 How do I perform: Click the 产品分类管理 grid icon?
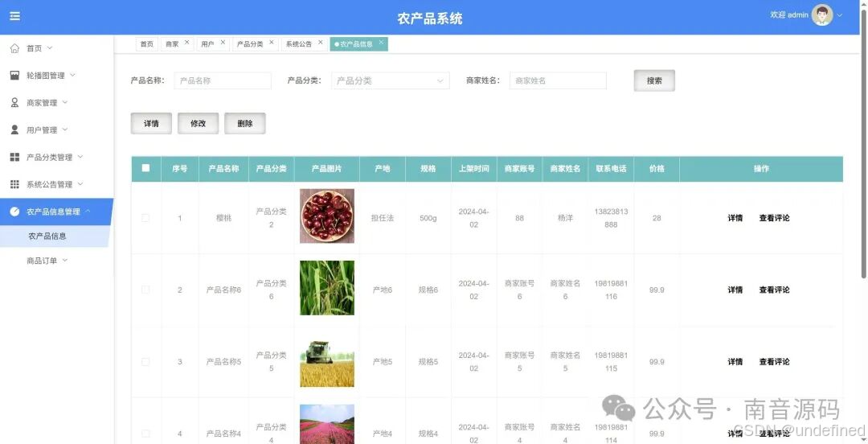point(15,158)
